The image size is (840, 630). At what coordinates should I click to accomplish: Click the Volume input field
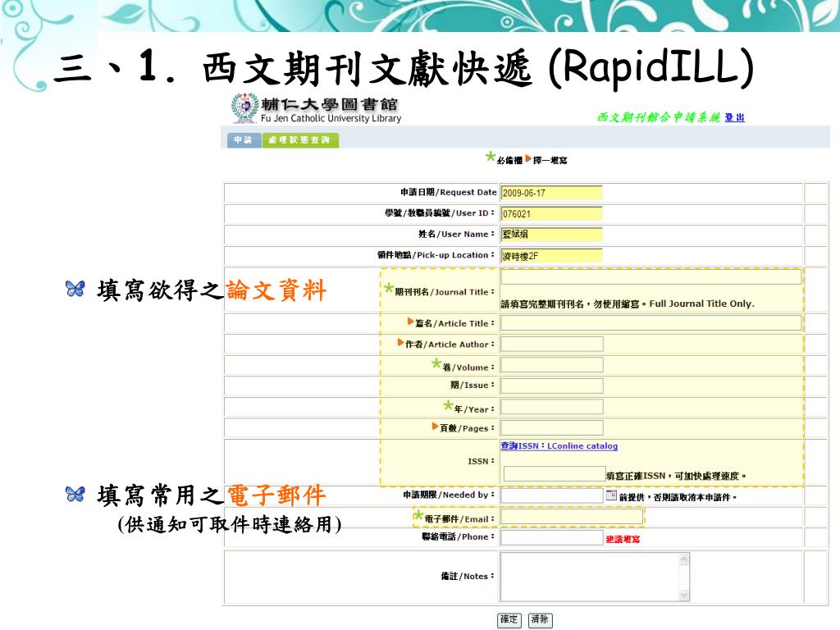(x=552, y=365)
